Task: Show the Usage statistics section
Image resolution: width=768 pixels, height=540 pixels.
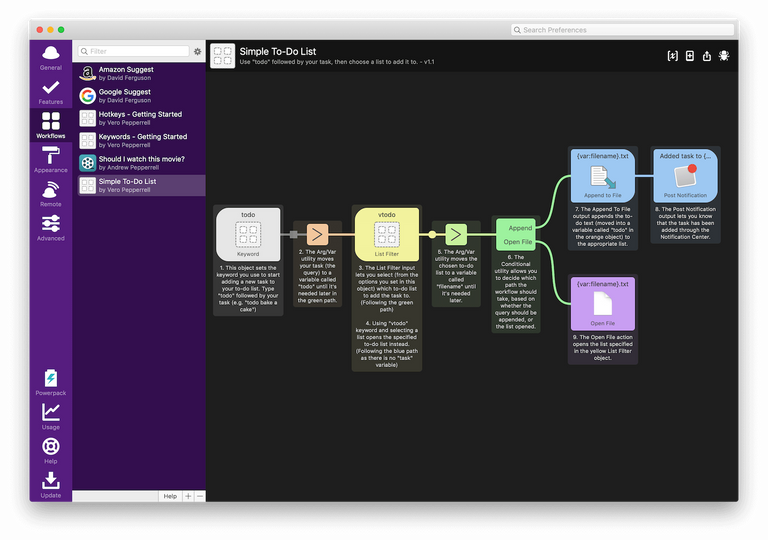Action: (x=51, y=416)
